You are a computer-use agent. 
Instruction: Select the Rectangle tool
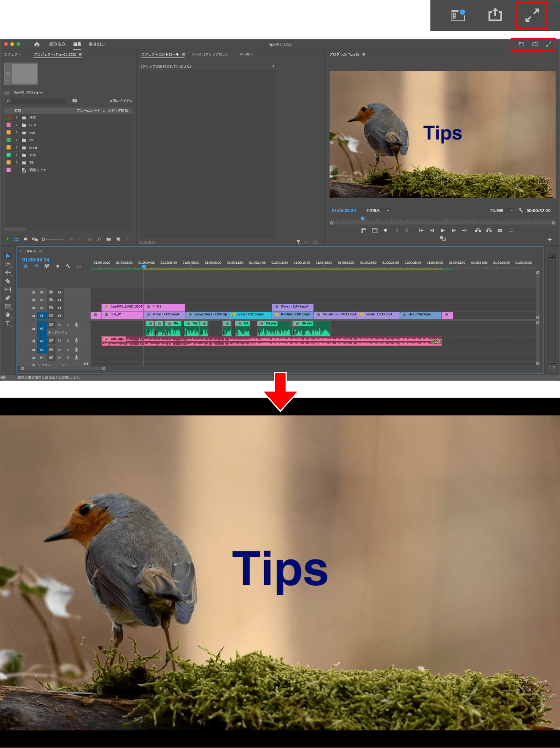click(8, 306)
